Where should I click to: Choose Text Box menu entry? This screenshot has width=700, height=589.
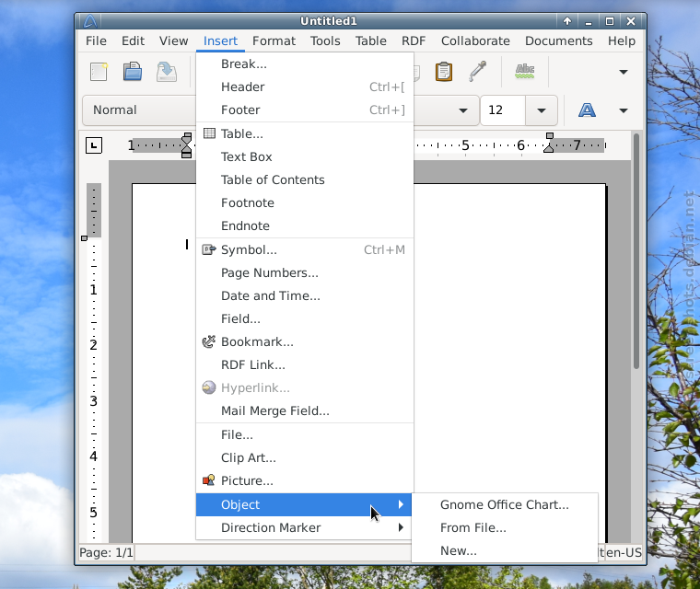point(305,156)
